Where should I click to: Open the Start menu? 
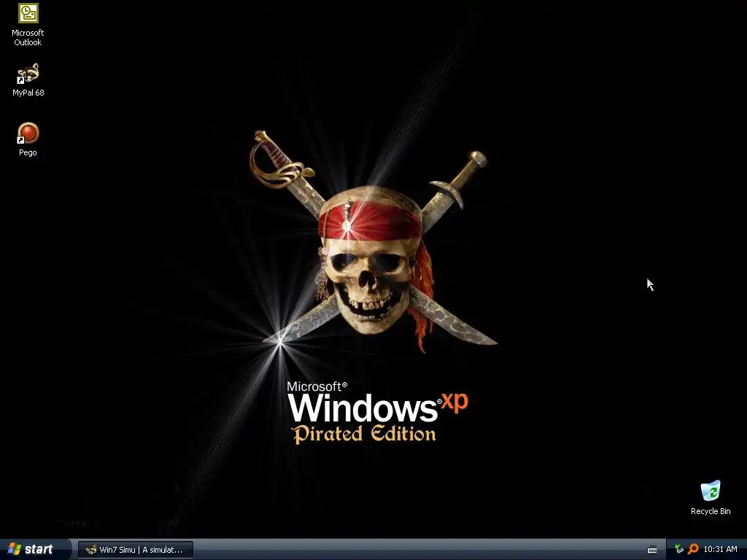point(35,549)
